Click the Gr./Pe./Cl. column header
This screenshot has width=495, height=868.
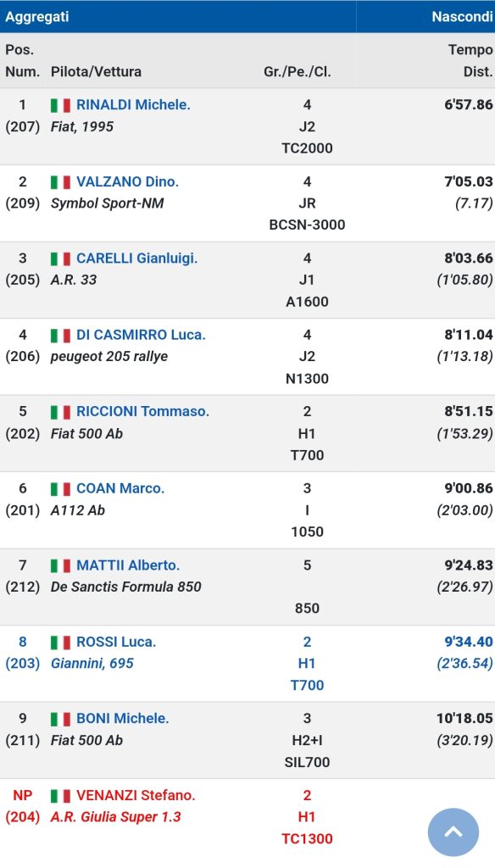[298, 71]
